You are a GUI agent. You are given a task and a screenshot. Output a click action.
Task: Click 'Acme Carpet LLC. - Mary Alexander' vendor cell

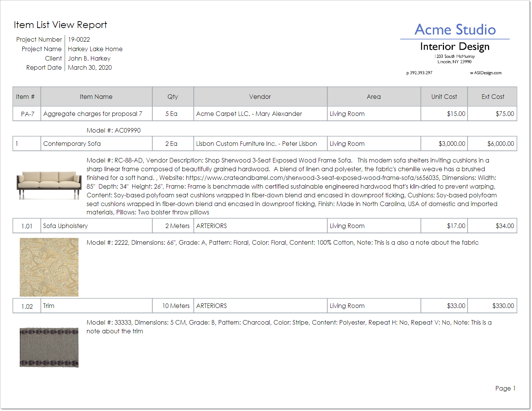[x=260, y=114]
